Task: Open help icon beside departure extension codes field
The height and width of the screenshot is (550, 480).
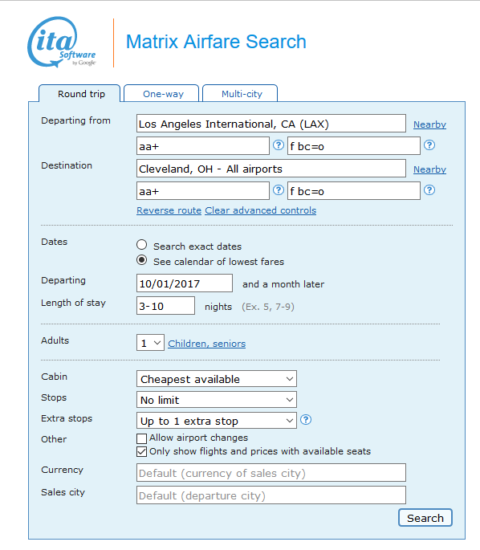Action: tap(429, 145)
